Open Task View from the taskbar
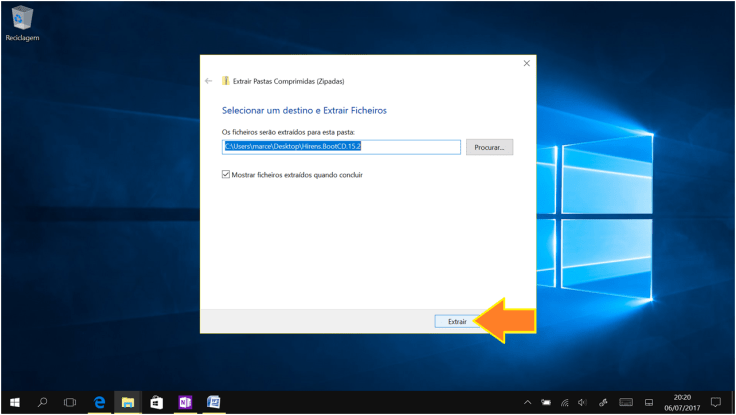Viewport: 736px width, 415px height. tap(70, 402)
